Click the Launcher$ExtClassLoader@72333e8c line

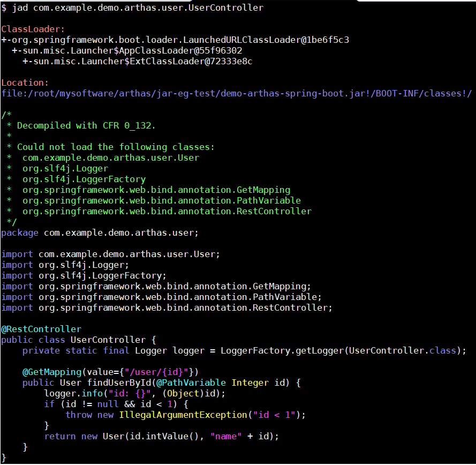tap(138, 62)
